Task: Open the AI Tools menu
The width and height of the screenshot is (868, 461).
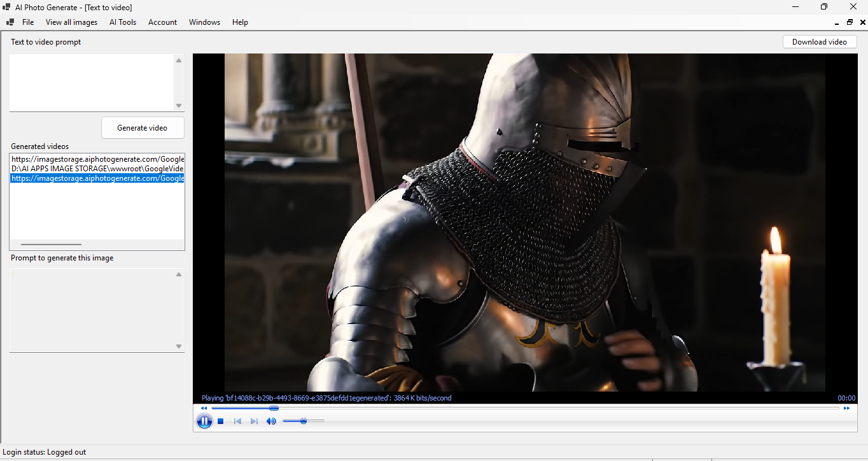Action: pyautogui.click(x=123, y=22)
